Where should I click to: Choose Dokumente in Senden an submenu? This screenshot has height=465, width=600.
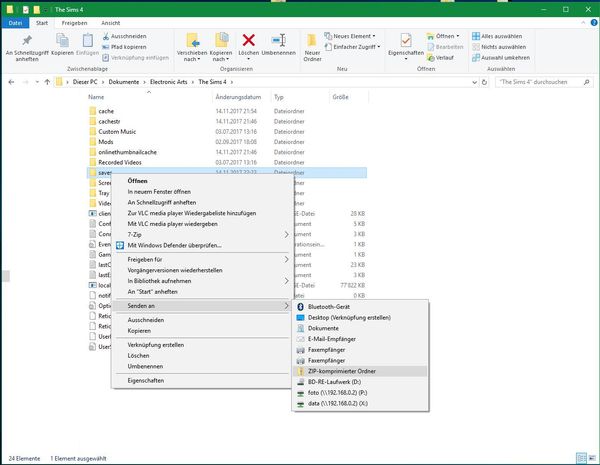[360, 328]
